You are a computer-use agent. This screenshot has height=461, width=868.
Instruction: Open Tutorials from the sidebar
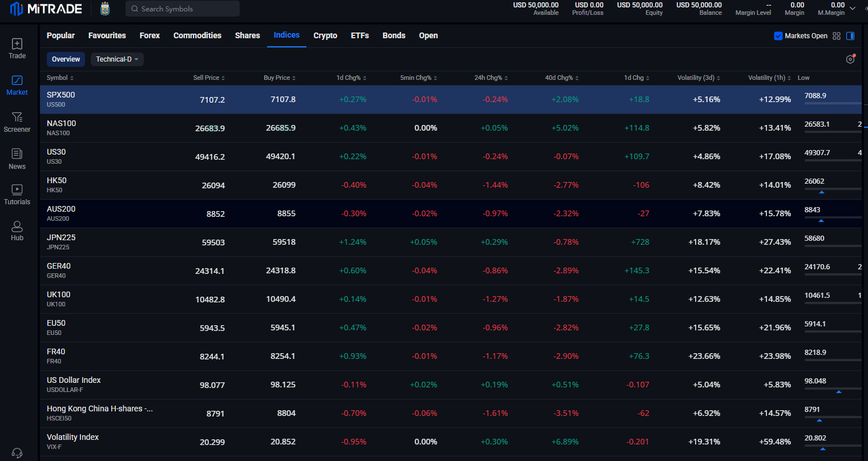(x=17, y=195)
